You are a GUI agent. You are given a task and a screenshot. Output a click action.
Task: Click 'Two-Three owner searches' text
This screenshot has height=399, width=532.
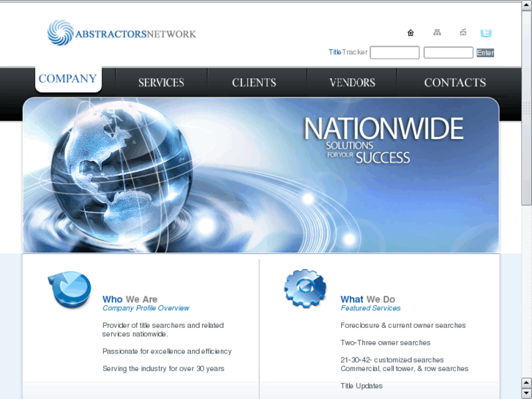click(x=386, y=343)
